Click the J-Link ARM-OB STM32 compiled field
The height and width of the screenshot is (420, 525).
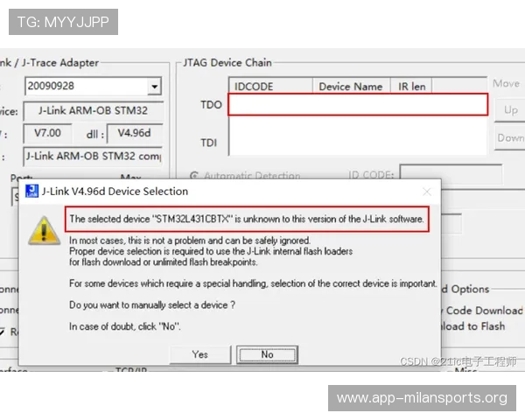pyautogui.click(x=94, y=156)
